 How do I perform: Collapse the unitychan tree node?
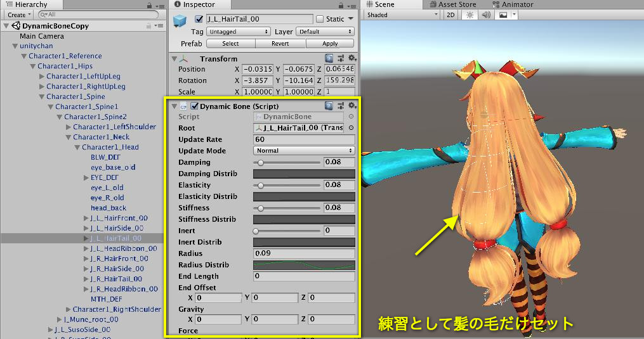point(15,46)
